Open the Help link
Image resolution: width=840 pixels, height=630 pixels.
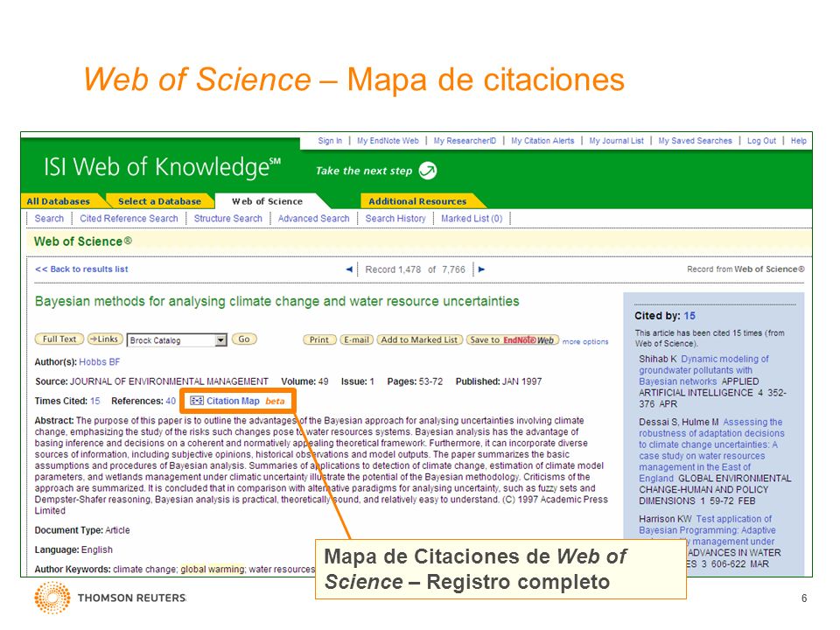coord(799,141)
